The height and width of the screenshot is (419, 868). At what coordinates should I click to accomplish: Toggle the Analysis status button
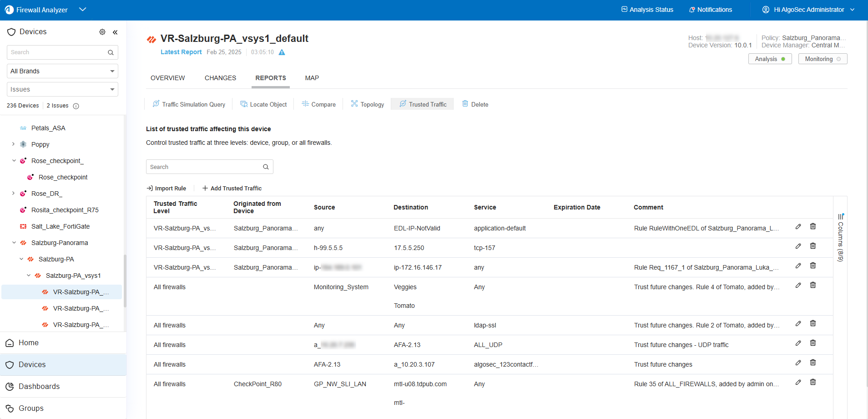(770, 59)
